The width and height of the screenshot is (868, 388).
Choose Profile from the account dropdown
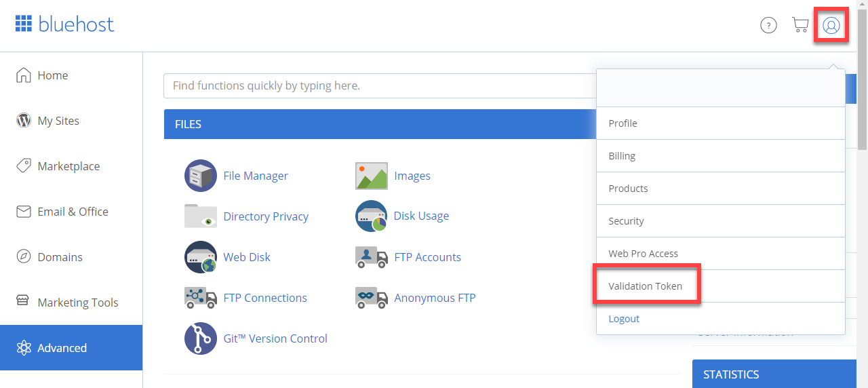coord(721,123)
